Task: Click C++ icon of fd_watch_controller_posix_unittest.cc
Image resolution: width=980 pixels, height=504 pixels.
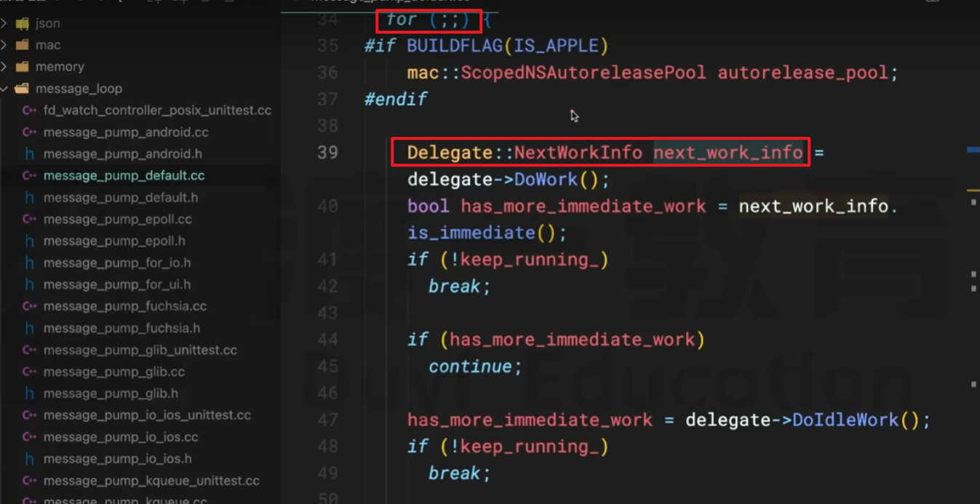Action: tap(30, 111)
